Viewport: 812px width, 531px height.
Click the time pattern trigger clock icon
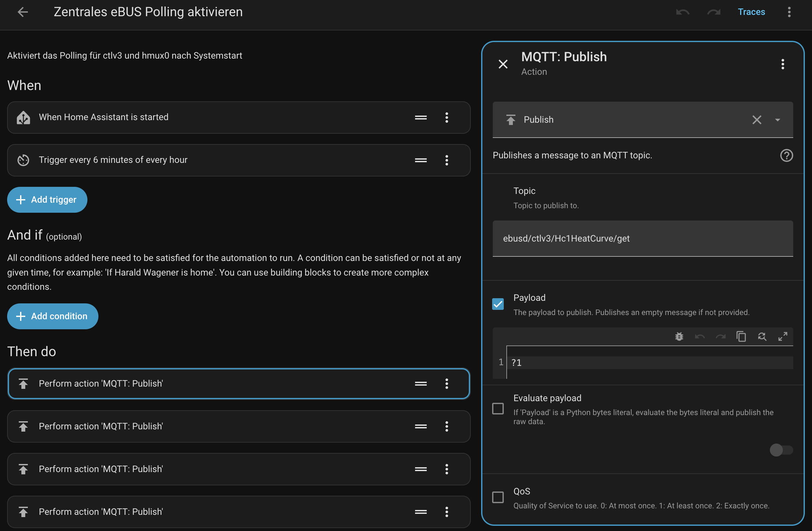tap(23, 160)
